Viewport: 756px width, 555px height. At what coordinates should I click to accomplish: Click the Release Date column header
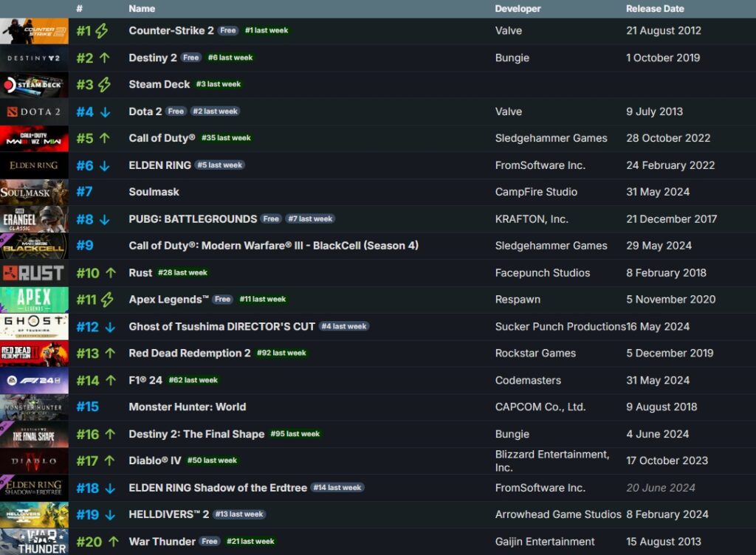click(x=654, y=8)
